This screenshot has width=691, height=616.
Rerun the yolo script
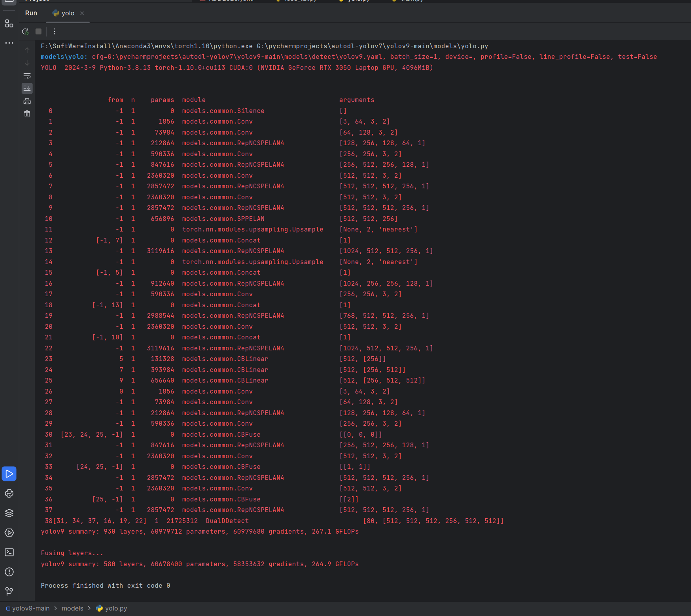(26, 31)
